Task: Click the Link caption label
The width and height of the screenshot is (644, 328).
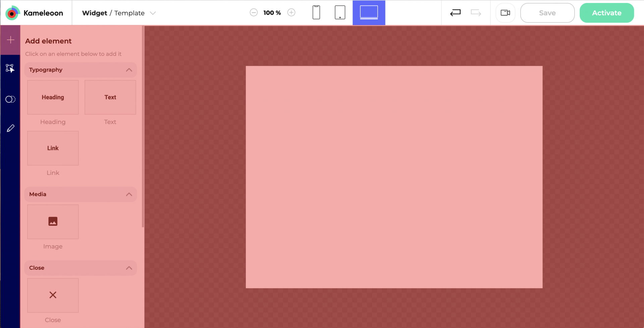Action: point(53,173)
